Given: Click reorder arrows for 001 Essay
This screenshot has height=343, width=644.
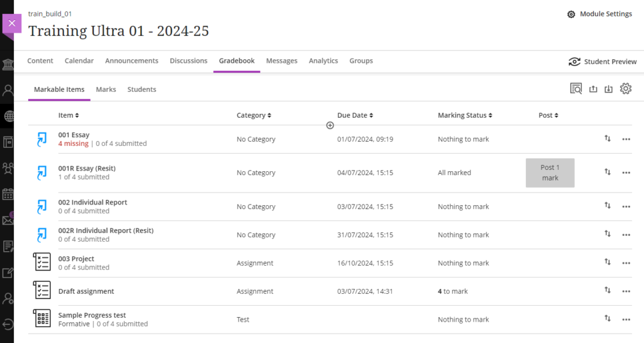Looking at the screenshot, I should coord(608,138).
